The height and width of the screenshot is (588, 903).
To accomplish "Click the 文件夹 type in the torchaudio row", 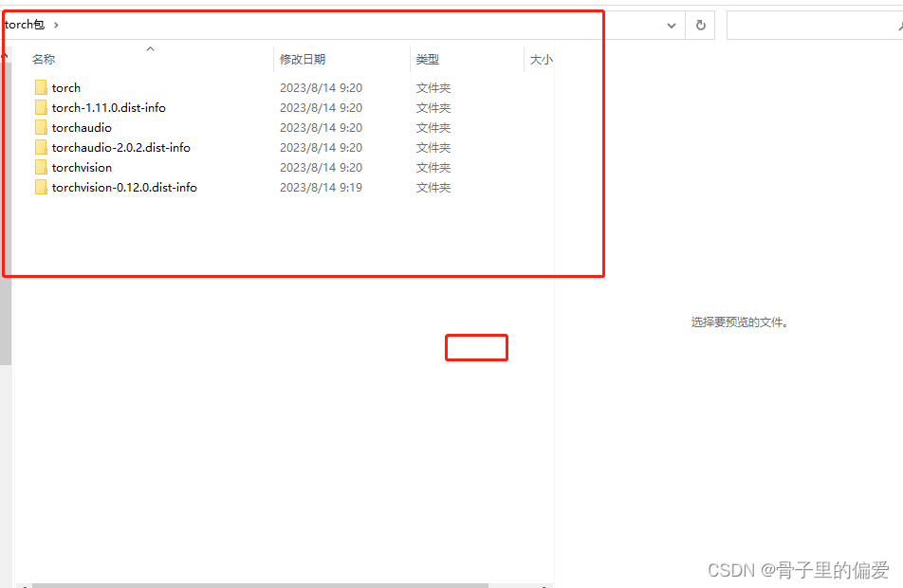I will 433,127.
